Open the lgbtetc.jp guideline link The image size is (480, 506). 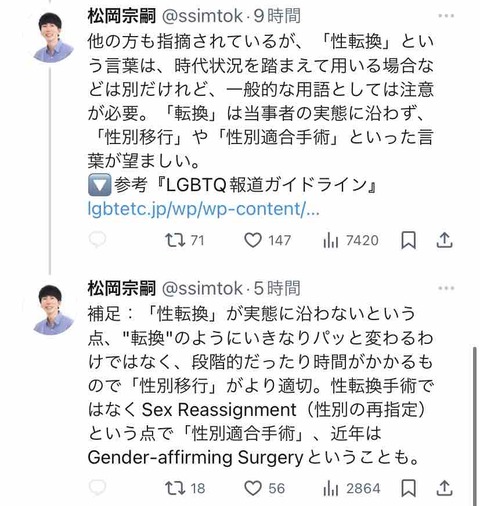pyautogui.click(x=203, y=209)
